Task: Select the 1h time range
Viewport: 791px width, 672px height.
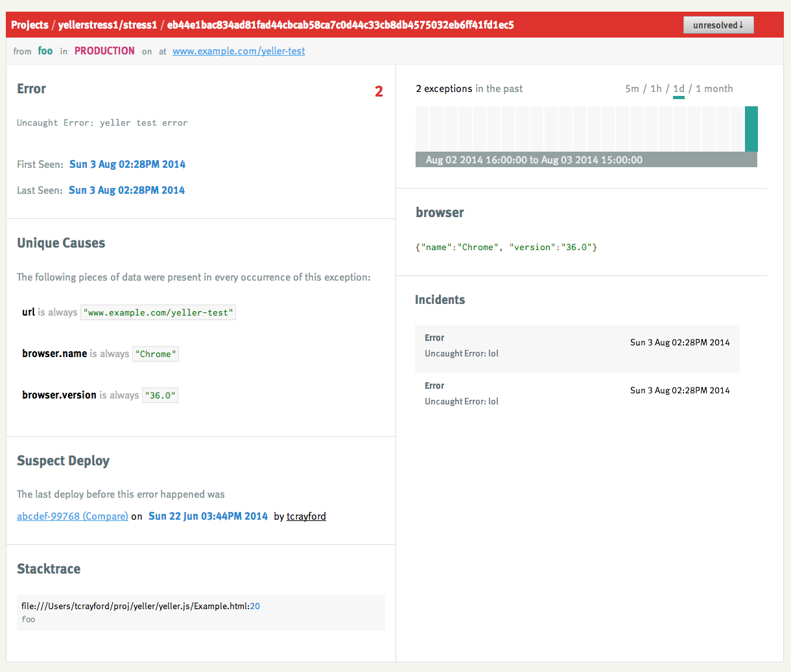Action: pyautogui.click(x=656, y=89)
